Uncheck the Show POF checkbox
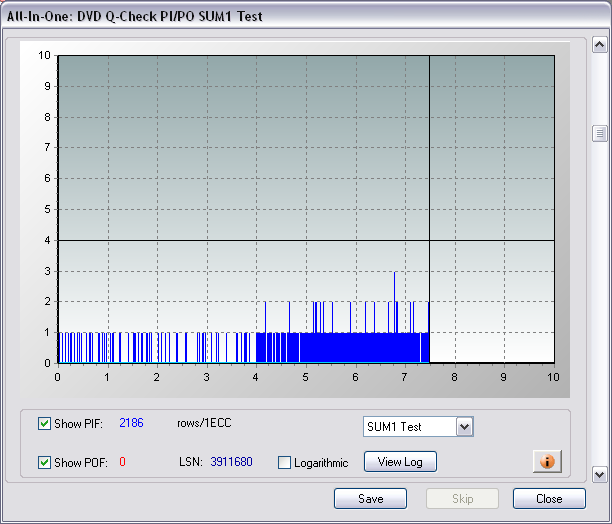 (44, 463)
